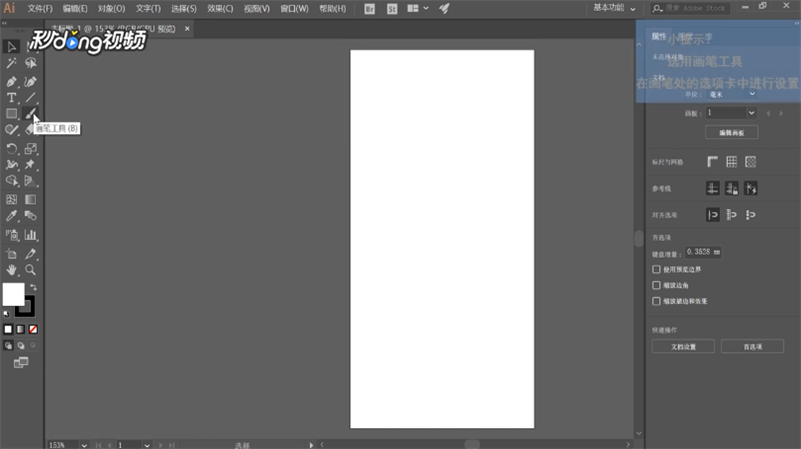This screenshot has height=449, width=801.
Task: Open arrange documents dropdown
Action: click(418, 8)
